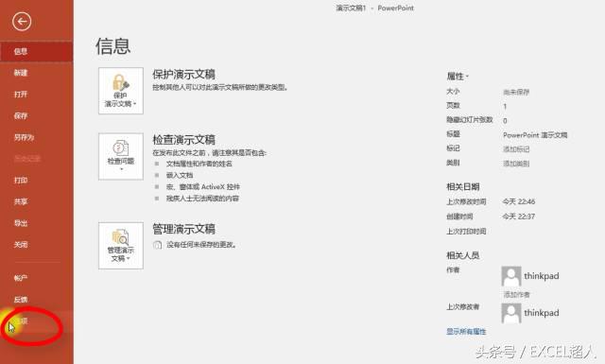The height and width of the screenshot is (364, 605).
Task: Click the 保护演示文稿 heading text
Action: click(183, 74)
